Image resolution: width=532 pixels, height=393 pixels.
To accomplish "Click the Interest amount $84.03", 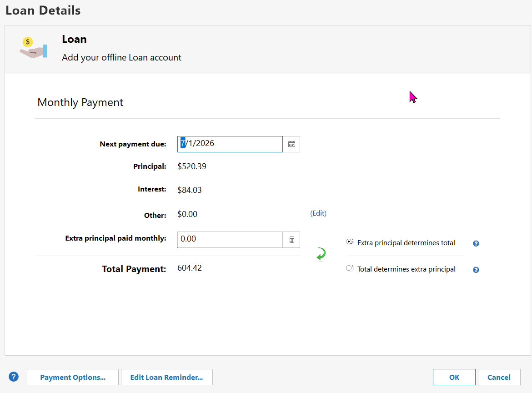I will click(190, 190).
